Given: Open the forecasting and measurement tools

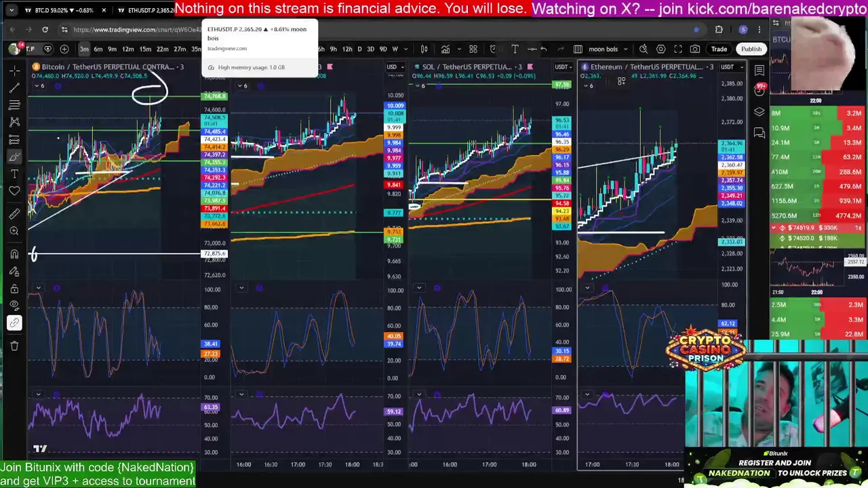Looking at the screenshot, I should pos(14,140).
